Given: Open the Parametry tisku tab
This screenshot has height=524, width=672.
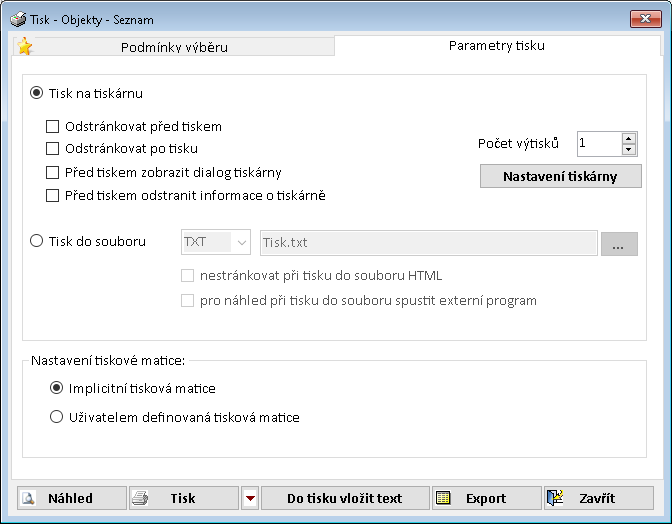Looking at the screenshot, I should (496, 46).
